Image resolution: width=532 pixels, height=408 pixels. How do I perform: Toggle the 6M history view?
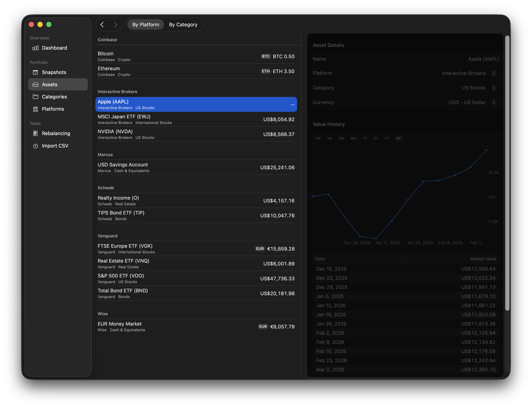[353, 138]
